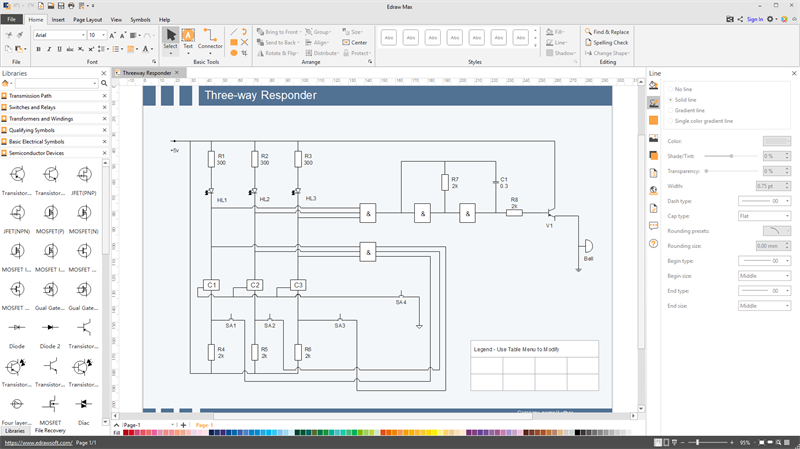Add the MOSFET(N) symbol from library

pyautogui.click(x=84, y=218)
